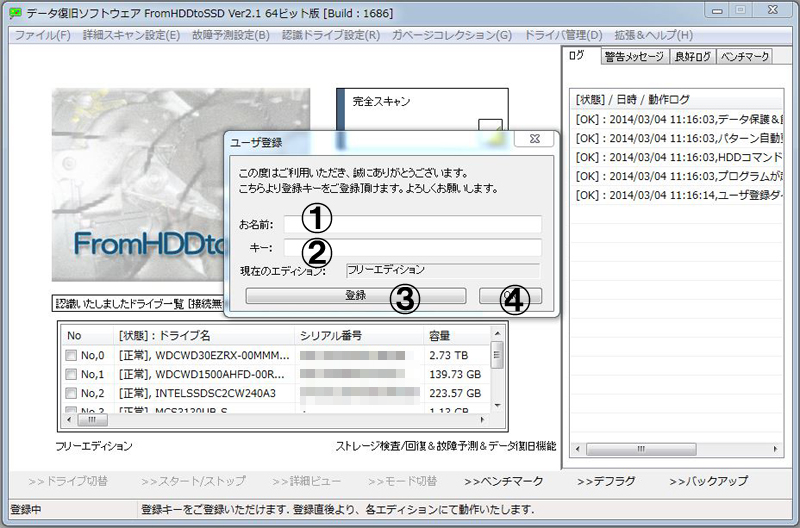Screen dimensions: 800x528
Task: Check the drive No,0 checkbox
Action: pyautogui.click(x=71, y=355)
